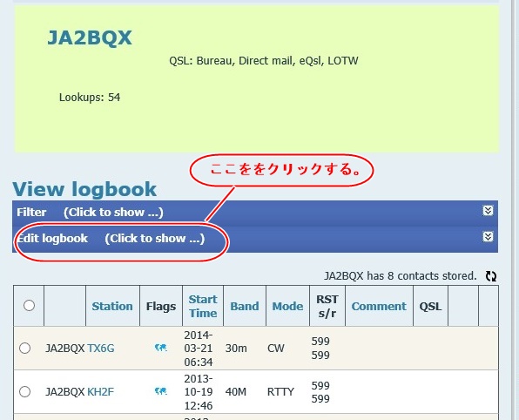This screenshot has width=519, height=420.
Task: Expand the Edit logbook section
Action: [x=255, y=239]
